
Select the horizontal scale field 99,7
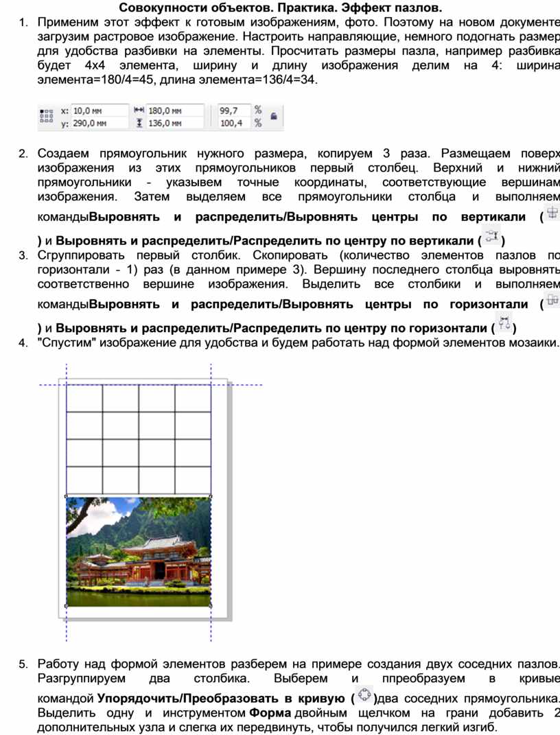coord(234,110)
